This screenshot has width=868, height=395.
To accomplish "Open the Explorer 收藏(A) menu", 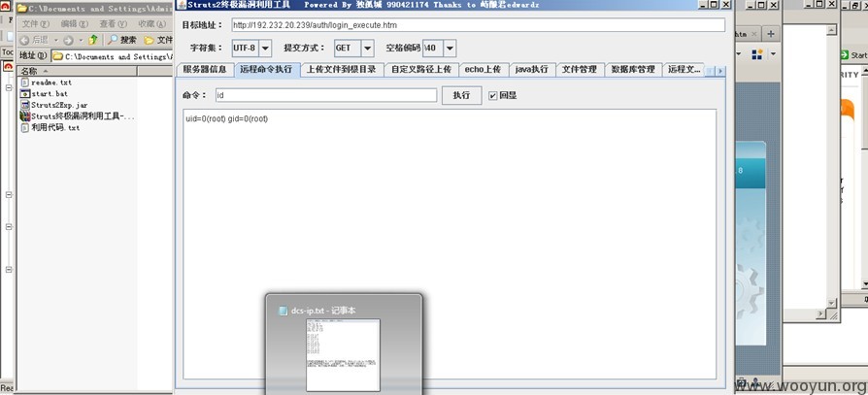I will pos(151,24).
